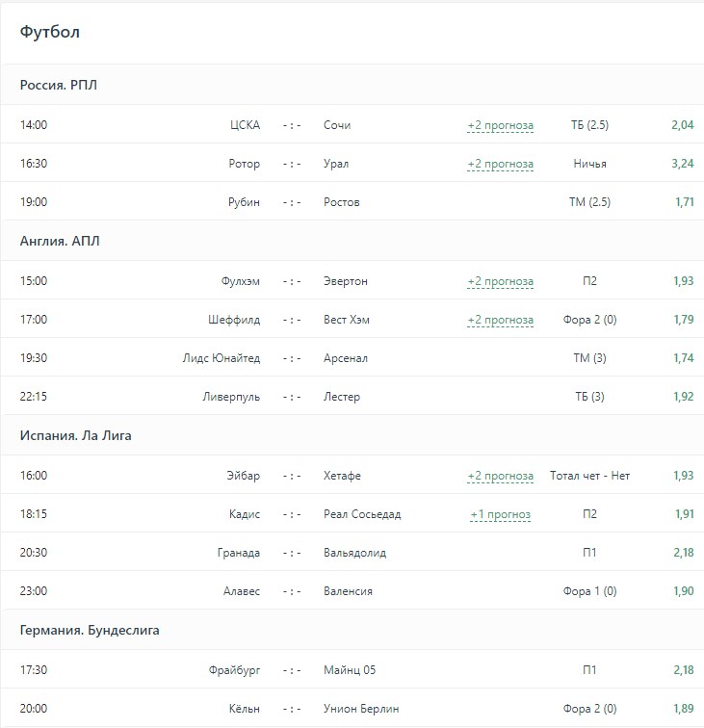
Task: Click '+2 прогноза' for Фулхэм – Эвертон
Action: (500, 281)
